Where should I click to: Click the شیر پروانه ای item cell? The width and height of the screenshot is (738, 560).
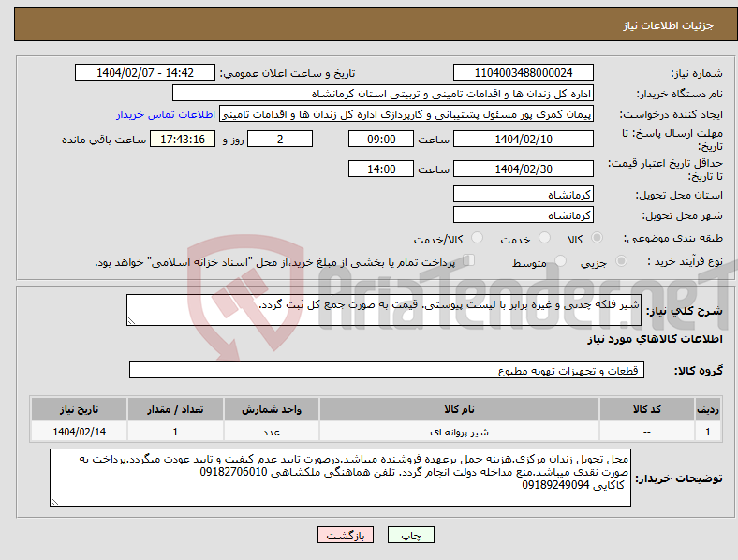[x=459, y=432]
